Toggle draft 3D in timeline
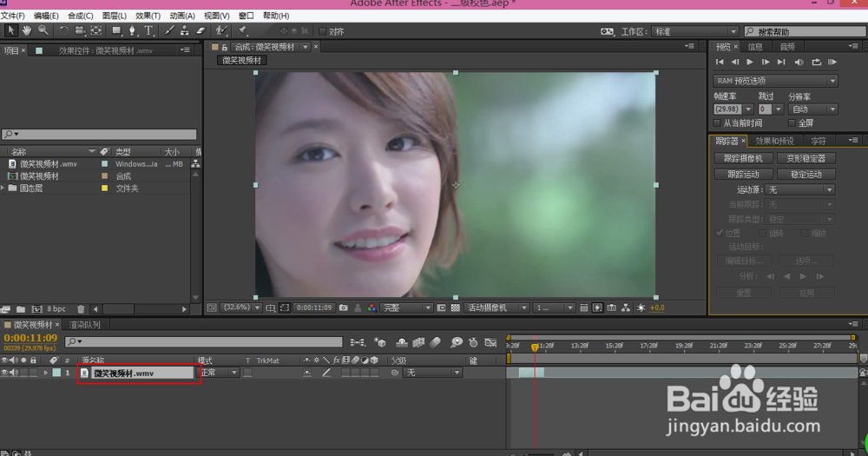 pyautogui.click(x=380, y=342)
